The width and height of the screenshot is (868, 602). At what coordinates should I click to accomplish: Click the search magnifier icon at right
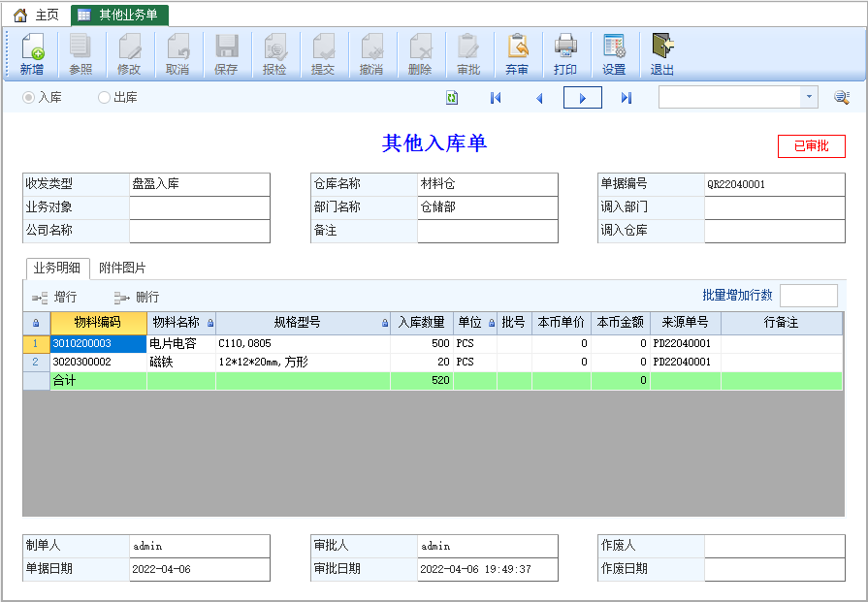pos(842,97)
